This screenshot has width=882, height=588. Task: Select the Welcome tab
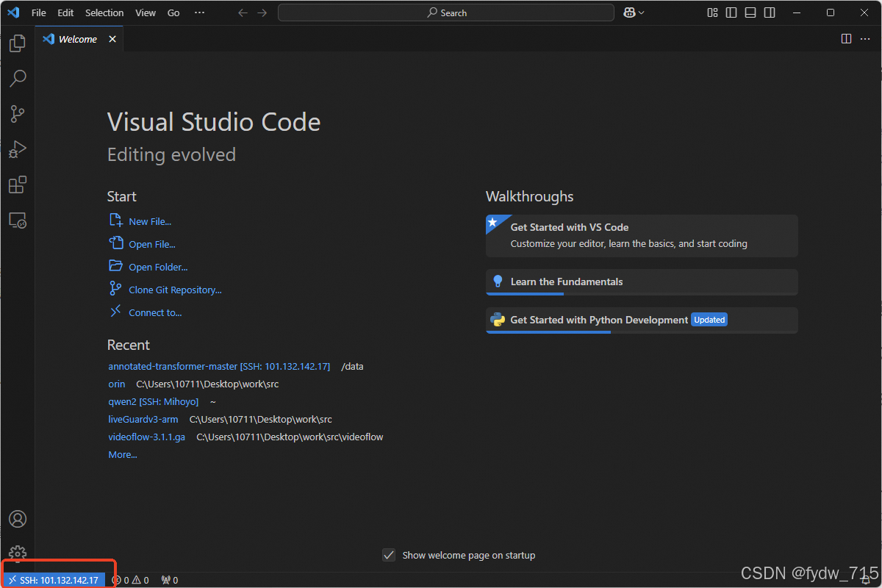pyautogui.click(x=77, y=39)
